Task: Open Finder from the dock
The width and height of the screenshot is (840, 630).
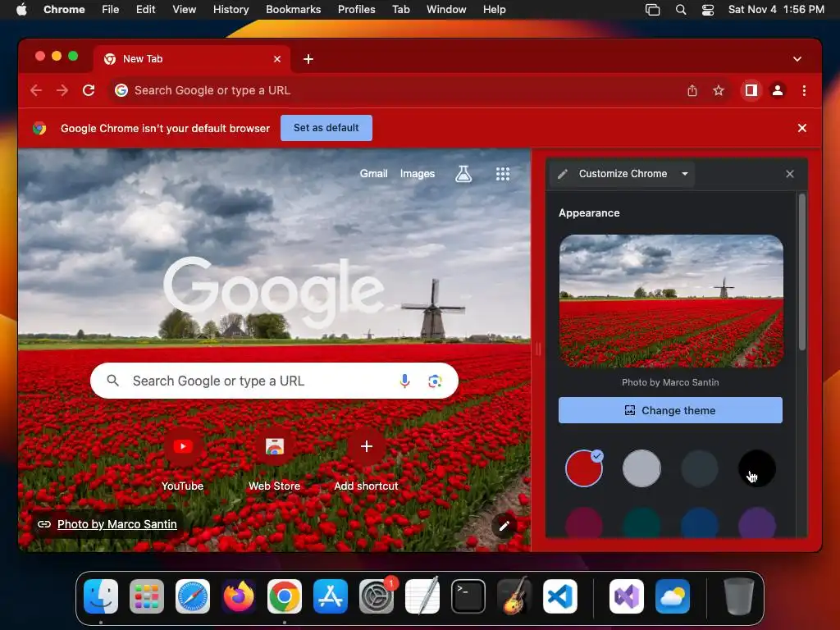Action: pyautogui.click(x=101, y=596)
